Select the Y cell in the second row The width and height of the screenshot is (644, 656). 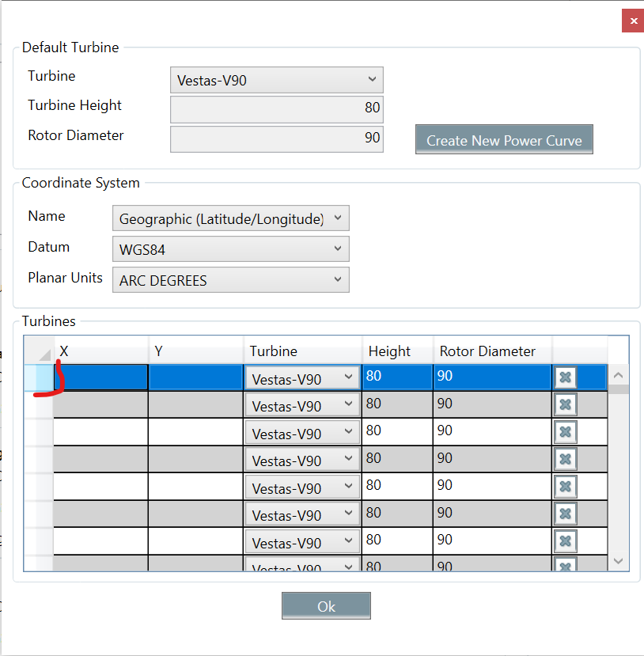pos(195,404)
